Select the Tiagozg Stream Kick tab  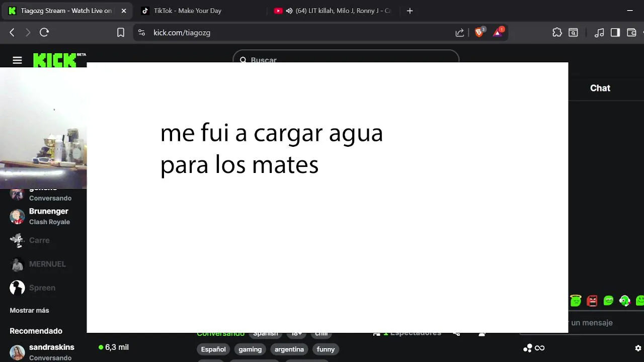(x=66, y=11)
